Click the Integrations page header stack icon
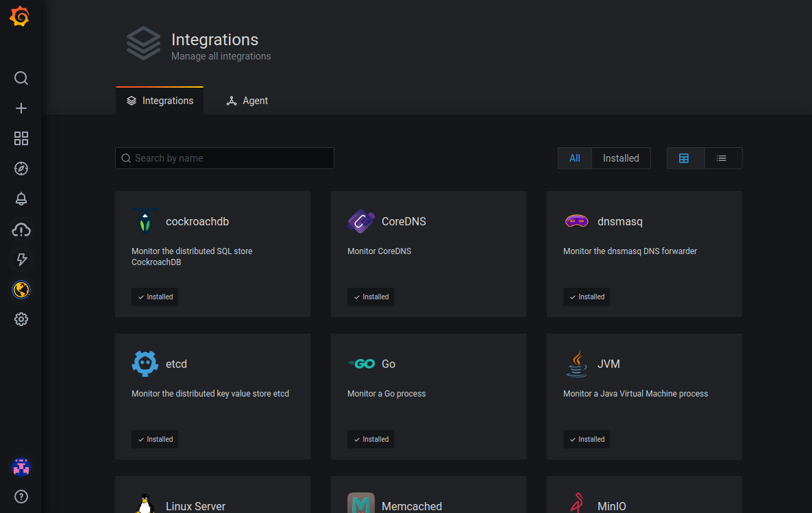The height and width of the screenshot is (513, 812). pos(143,43)
